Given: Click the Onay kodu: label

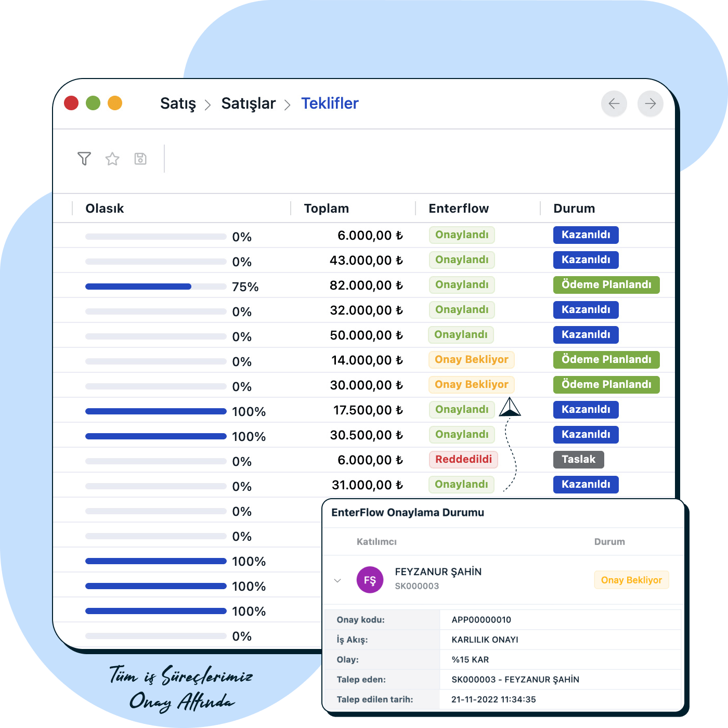Looking at the screenshot, I should click(360, 620).
